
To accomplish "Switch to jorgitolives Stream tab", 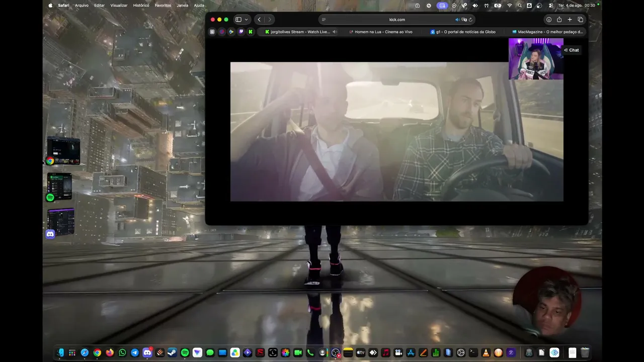I will [x=297, y=32].
